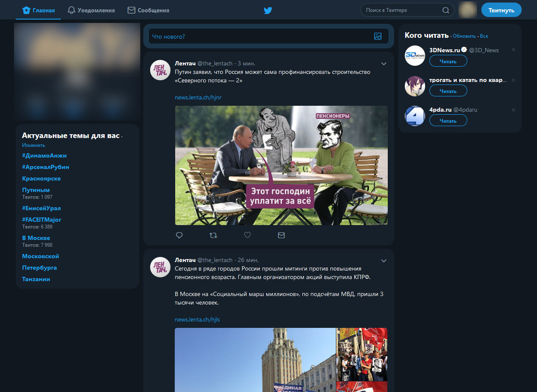Click the Что нового? compose field

[268, 37]
